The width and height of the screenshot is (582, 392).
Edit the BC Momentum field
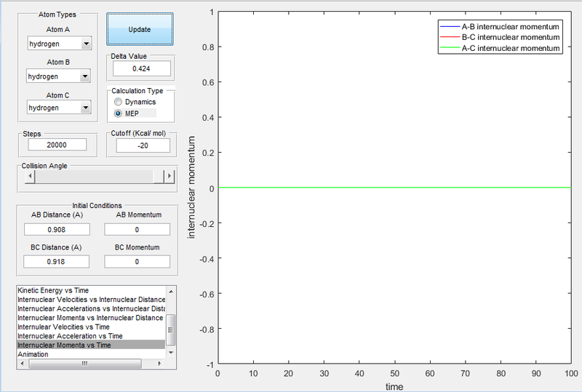[x=137, y=262]
